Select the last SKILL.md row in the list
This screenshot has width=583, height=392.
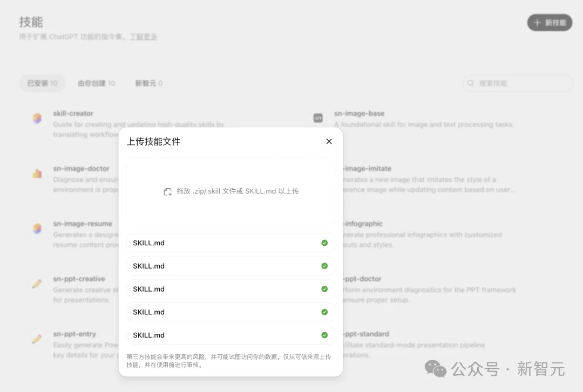(x=231, y=335)
